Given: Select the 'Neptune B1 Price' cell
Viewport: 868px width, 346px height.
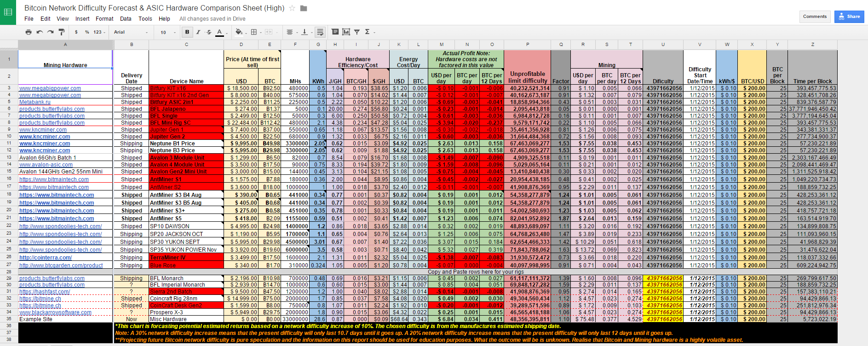Looking at the screenshot, I should coord(186,144).
